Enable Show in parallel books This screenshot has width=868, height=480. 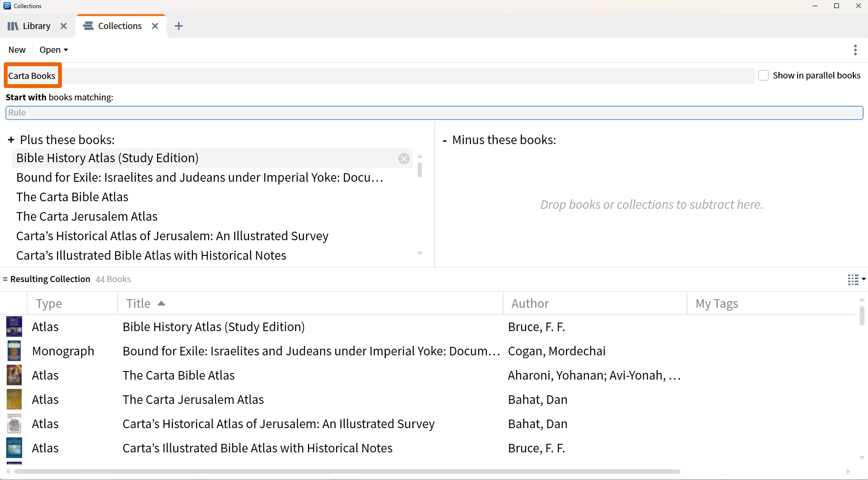tap(763, 76)
